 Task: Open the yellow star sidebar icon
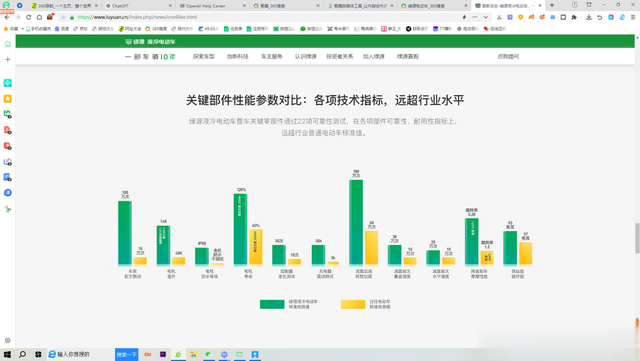point(8,99)
